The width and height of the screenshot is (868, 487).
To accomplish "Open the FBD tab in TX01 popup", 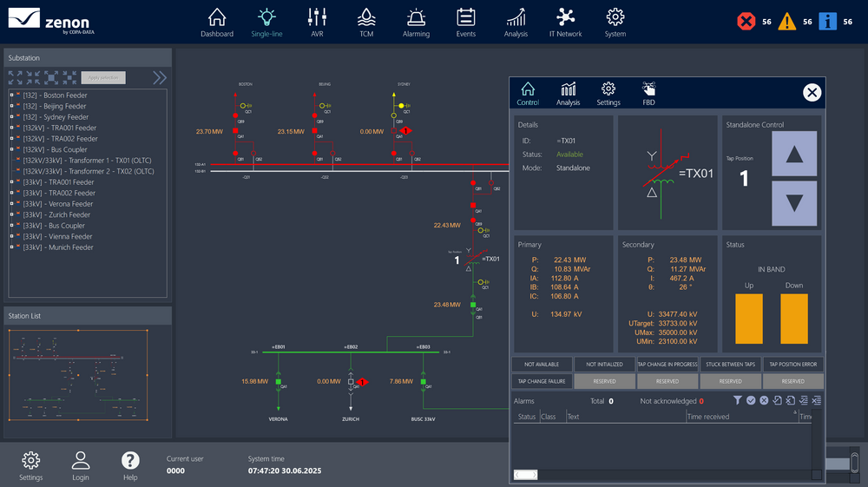I will (x=648, y=94).
